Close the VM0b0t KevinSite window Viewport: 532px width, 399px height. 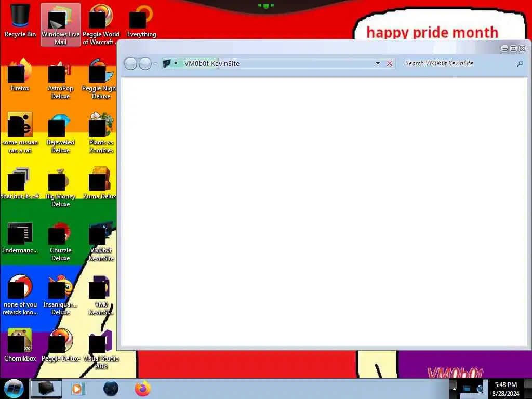(523, 48)
